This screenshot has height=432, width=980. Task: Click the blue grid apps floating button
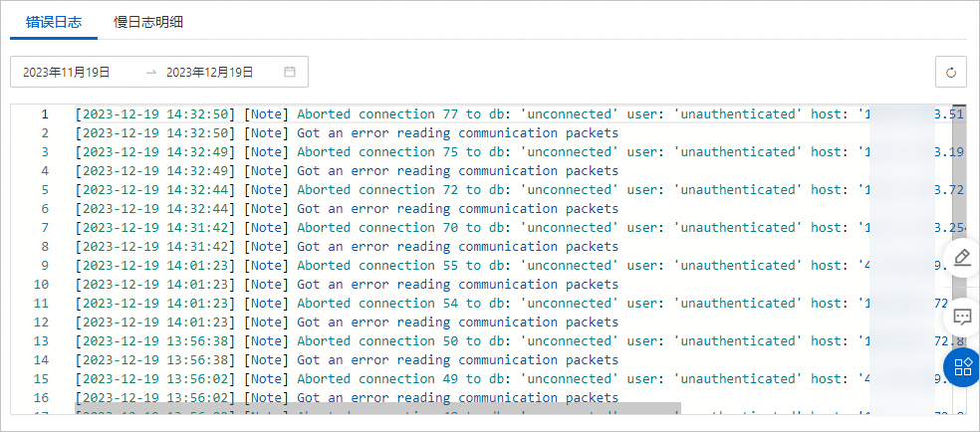point(962,367)
